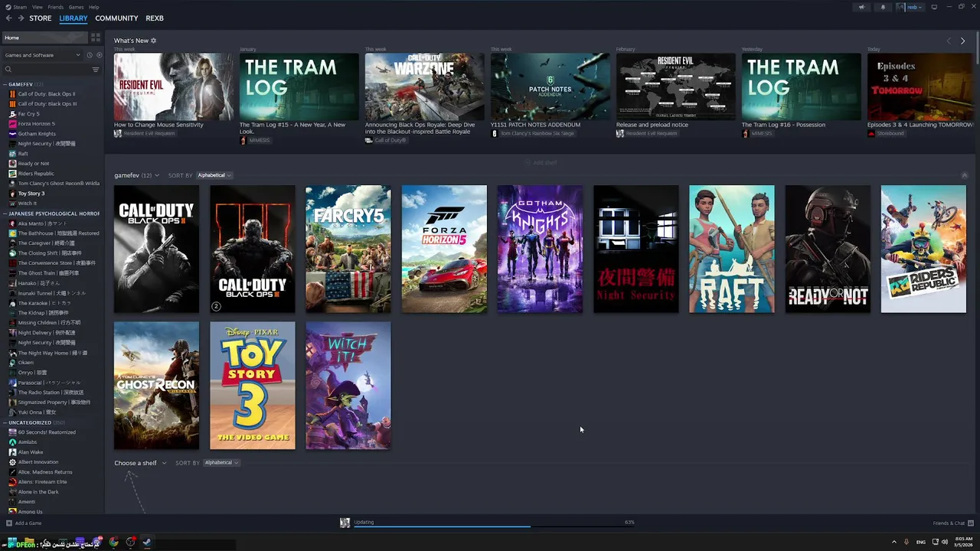Image resolution: width=980 pixels, height=551 pixels.
Task: Click the taskbar clock
Action: [963, 542]
